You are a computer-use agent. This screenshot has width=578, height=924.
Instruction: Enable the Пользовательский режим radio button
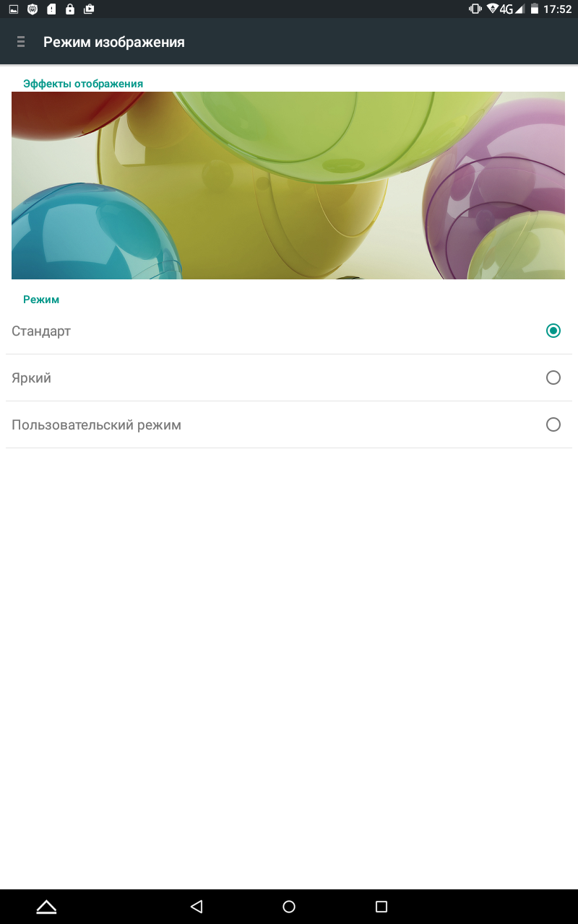pos(553,424)
